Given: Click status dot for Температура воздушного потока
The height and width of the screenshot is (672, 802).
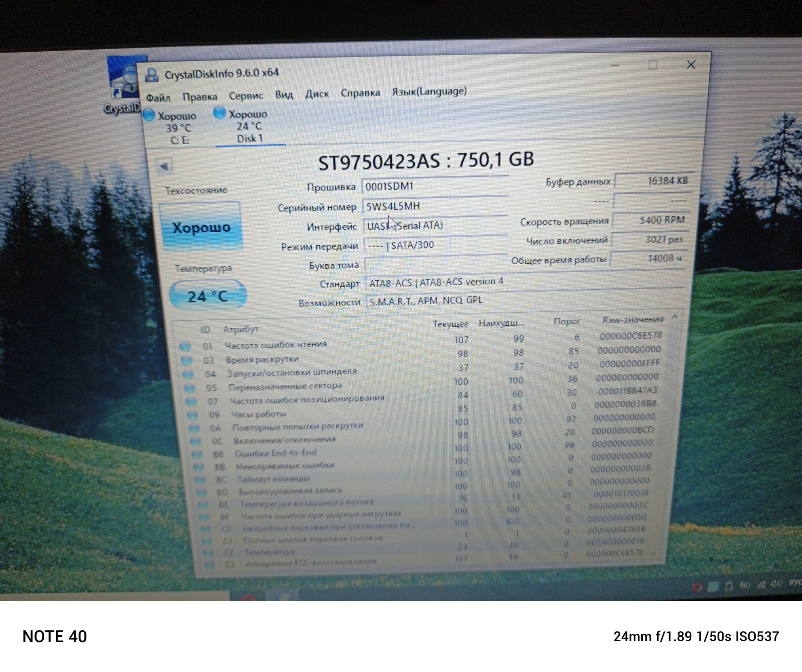Looking at the screenshot, I should pos(203,504).
